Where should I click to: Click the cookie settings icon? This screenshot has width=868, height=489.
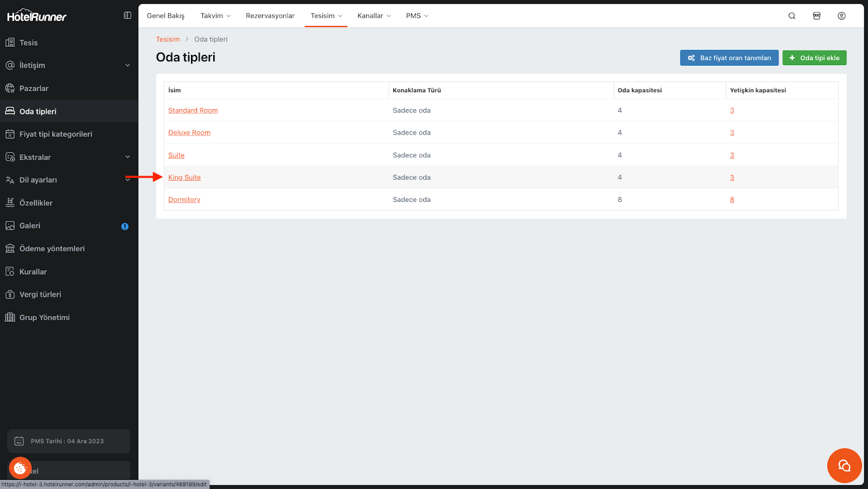point(20,467)
